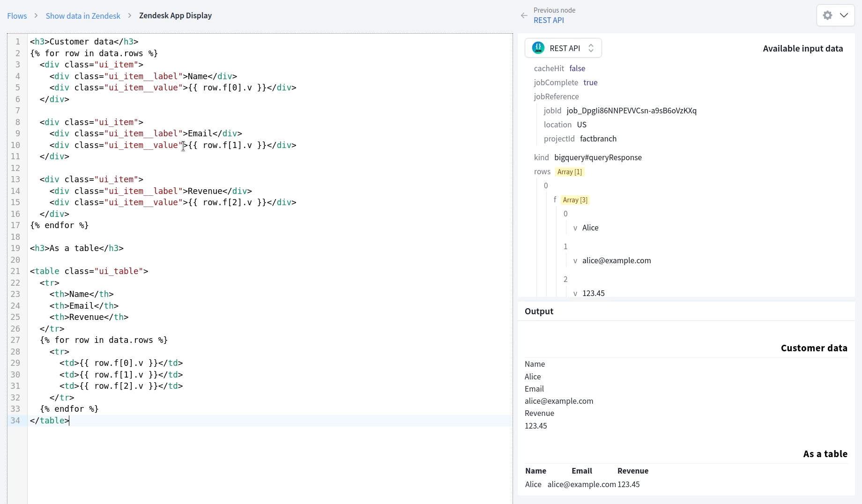This screenshot has height=504, width=862.
Task: Open the chevron dropdown next to the gear
Action: (x=845, y=15)
